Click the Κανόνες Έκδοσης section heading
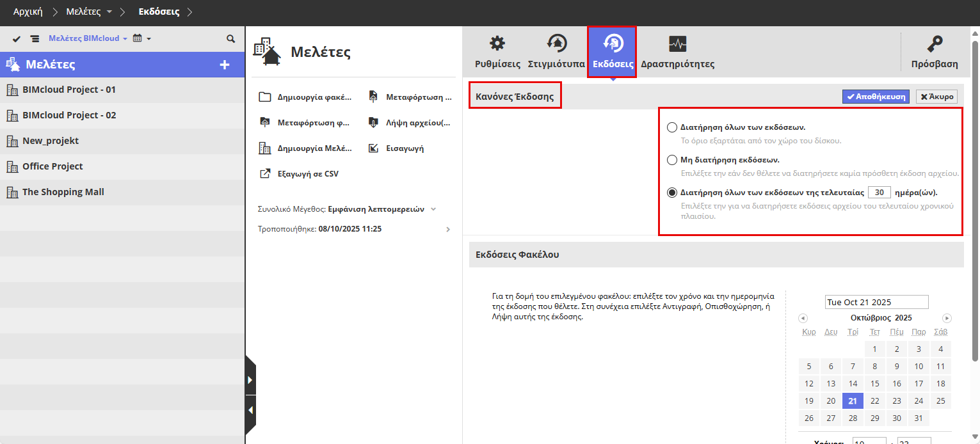The image size is (980, 444). [515, 97]
